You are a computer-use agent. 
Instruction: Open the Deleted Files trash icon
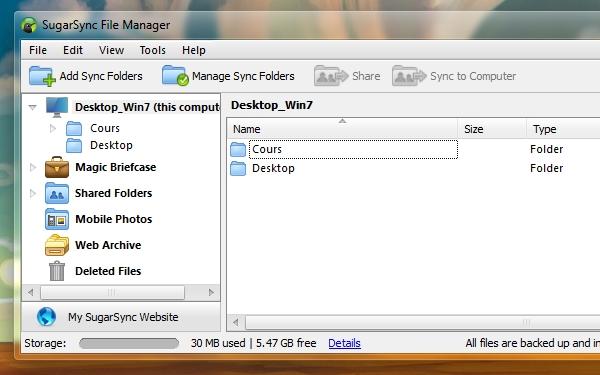coord(57,271)
